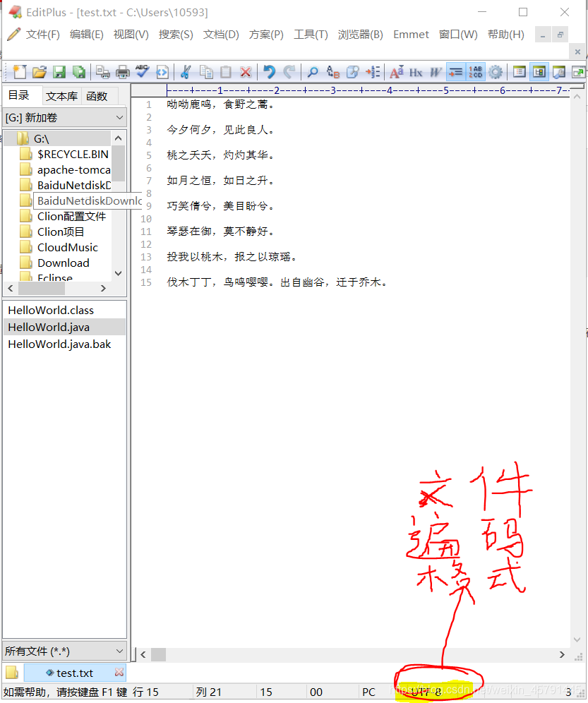
Task: Open the 所有文件 (*.*) filter dropdown
Action: (x=64, y=651)
